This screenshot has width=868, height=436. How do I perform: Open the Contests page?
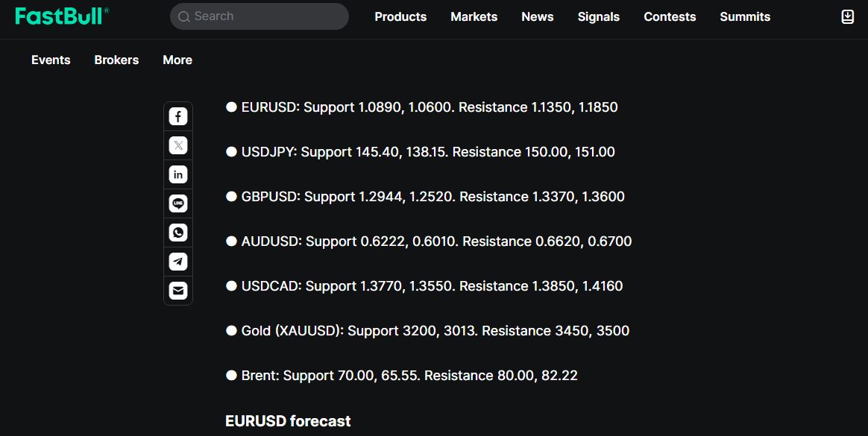pos(669,16)
